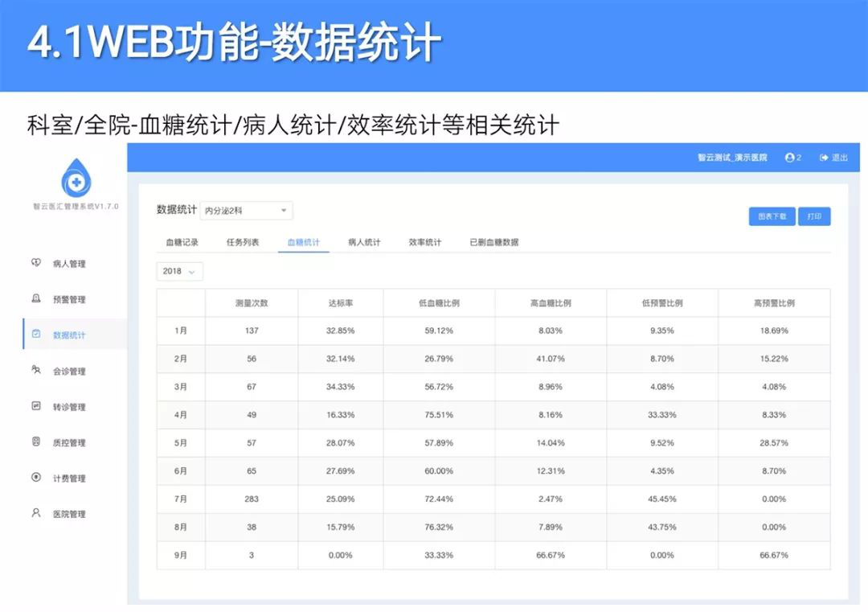The image size is (868, 612).
Task: Open the 已删血糖数据 tab
Action: 494,242
